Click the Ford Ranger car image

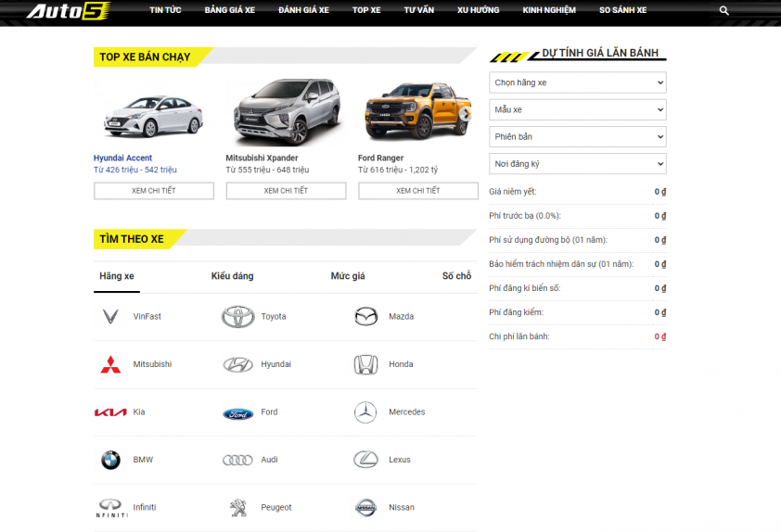(417, 111)
